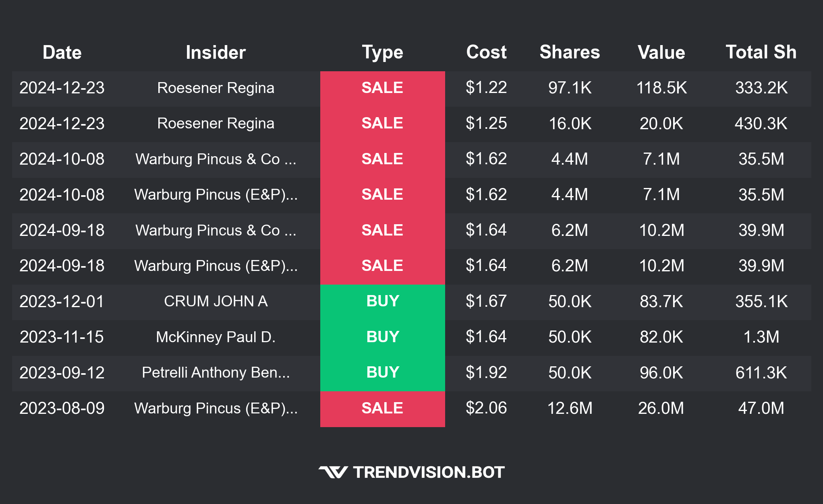The height and width of the screenshot is (504, 823).
Task: Select the Shares column header
Action: click(570, 52)
